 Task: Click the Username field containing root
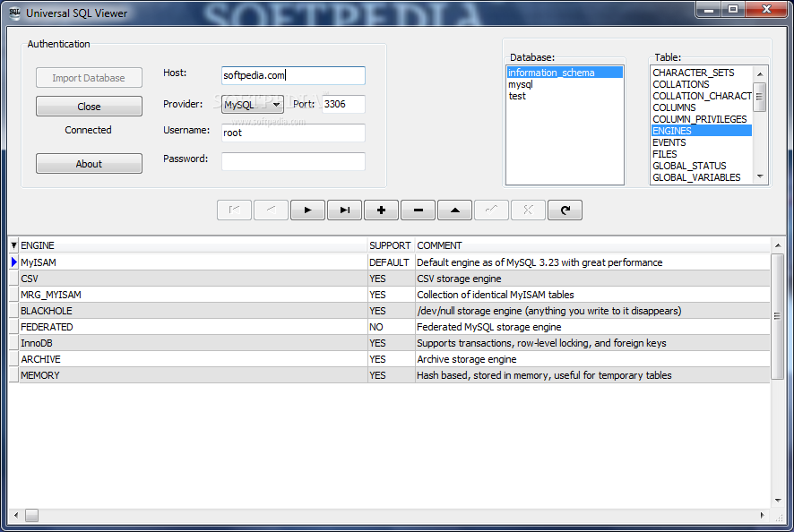pyautogui.click(x=293, y=133)
